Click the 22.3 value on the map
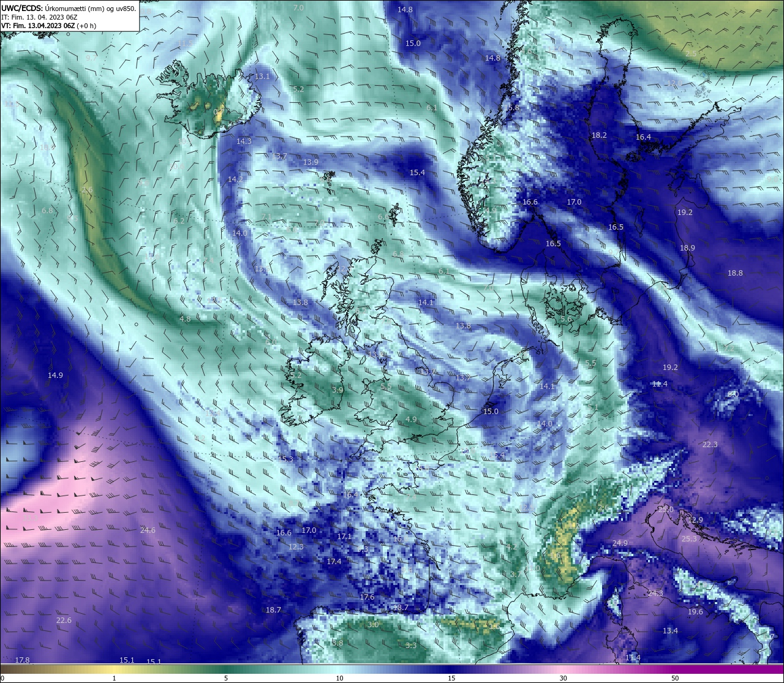The width and height of the screenshot is (784, 683). point(710,444)
